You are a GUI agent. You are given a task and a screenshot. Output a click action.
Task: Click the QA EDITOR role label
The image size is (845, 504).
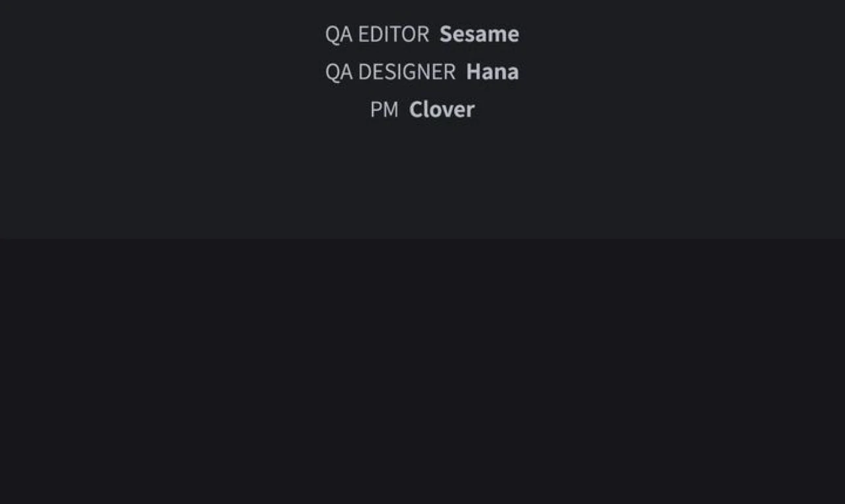(x=376, y=34)
